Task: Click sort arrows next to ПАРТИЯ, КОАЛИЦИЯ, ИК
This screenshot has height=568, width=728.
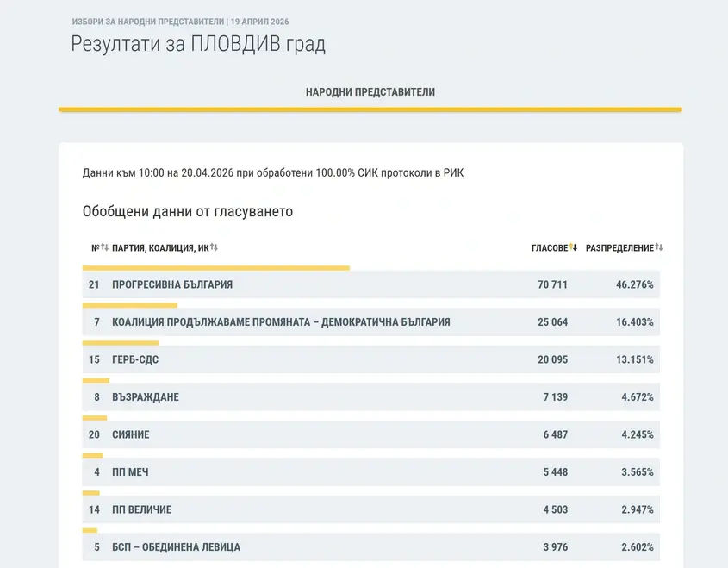Action: (x=214, y=248)
